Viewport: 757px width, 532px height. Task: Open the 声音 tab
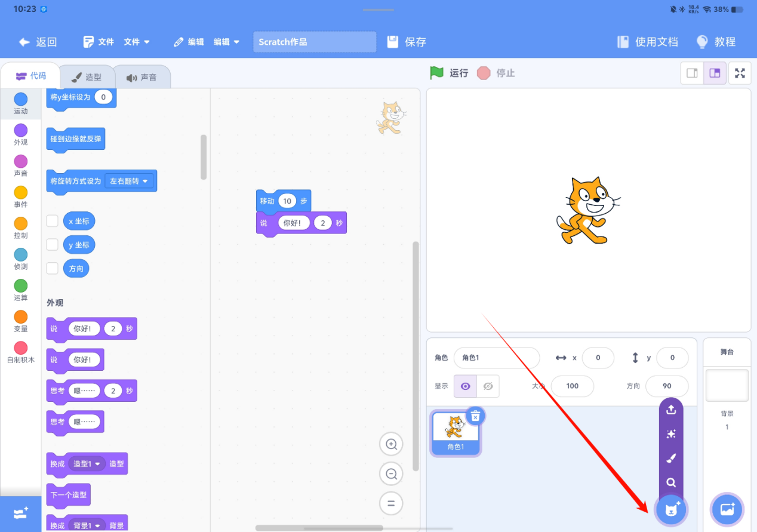pos(143,76)
